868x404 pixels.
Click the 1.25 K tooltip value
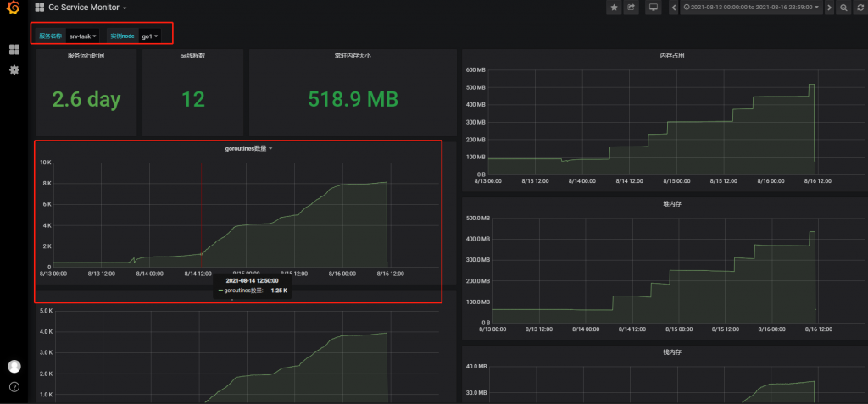(278, 290)
